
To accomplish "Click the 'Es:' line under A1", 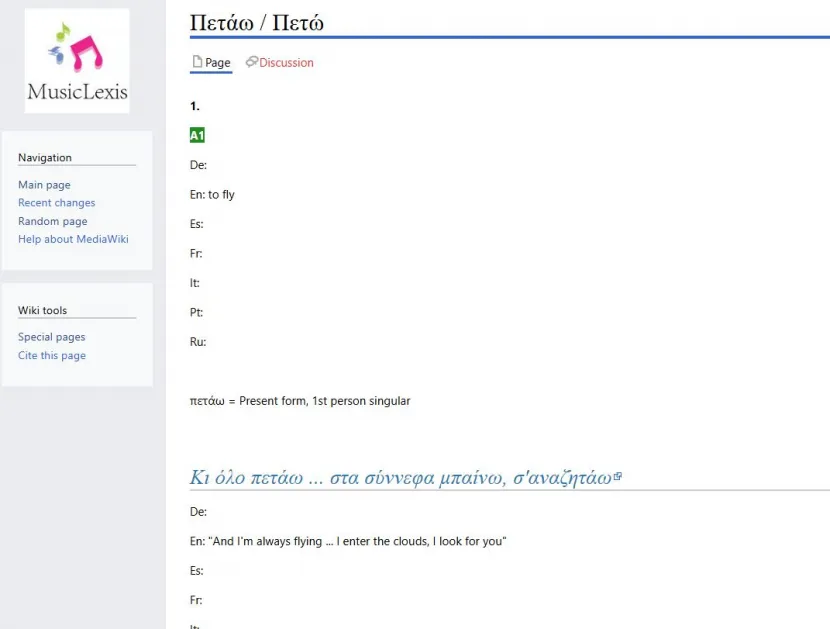I will (196, 224).
